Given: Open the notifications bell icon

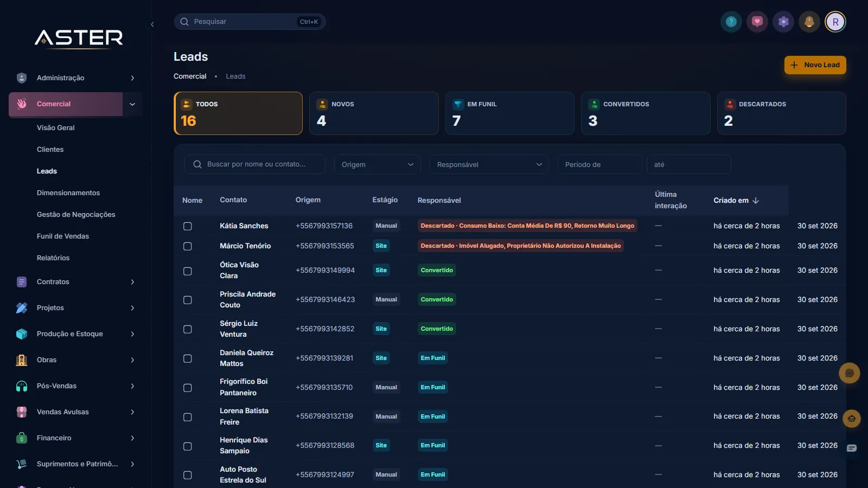Looking at the screenshot, I should [809, 22].
